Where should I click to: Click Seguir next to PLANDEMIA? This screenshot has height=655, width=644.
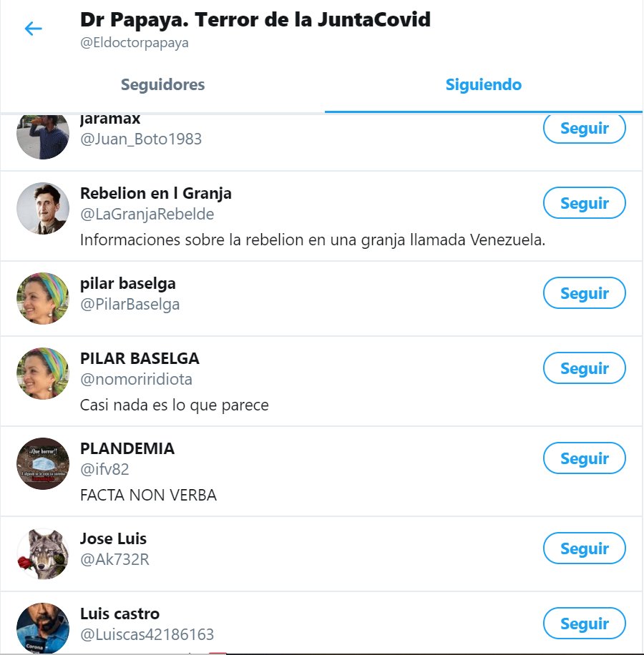[x=584, y=458]
